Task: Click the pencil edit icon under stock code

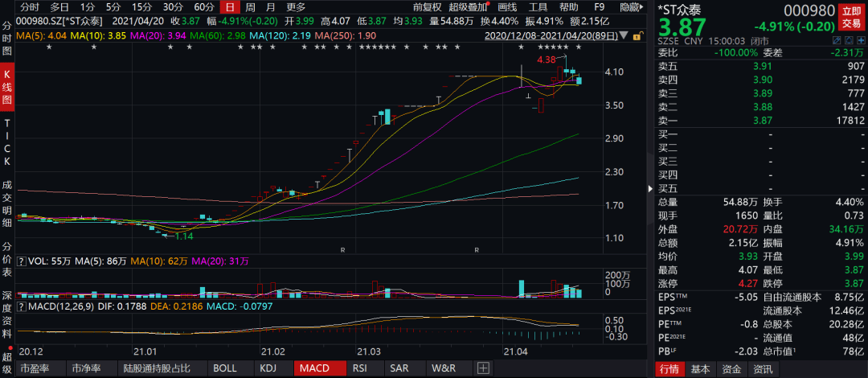Action: pos(837,42)
